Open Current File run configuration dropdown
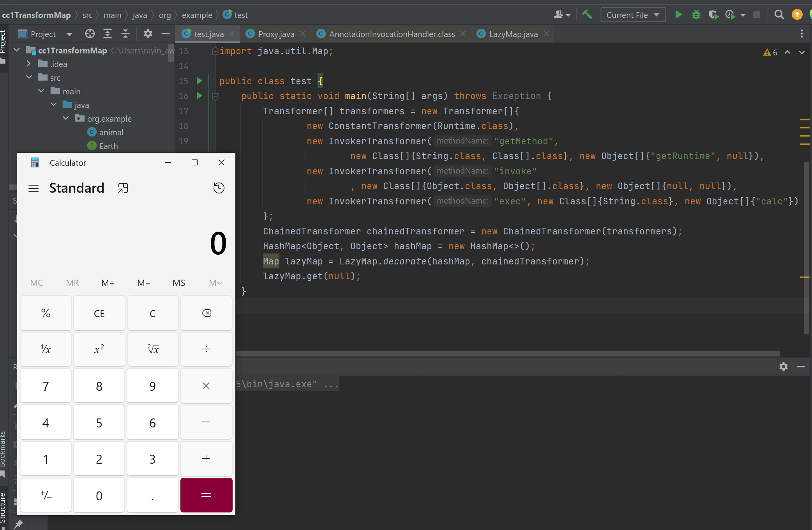The image size is (812, 530). [x=633, y=15]
